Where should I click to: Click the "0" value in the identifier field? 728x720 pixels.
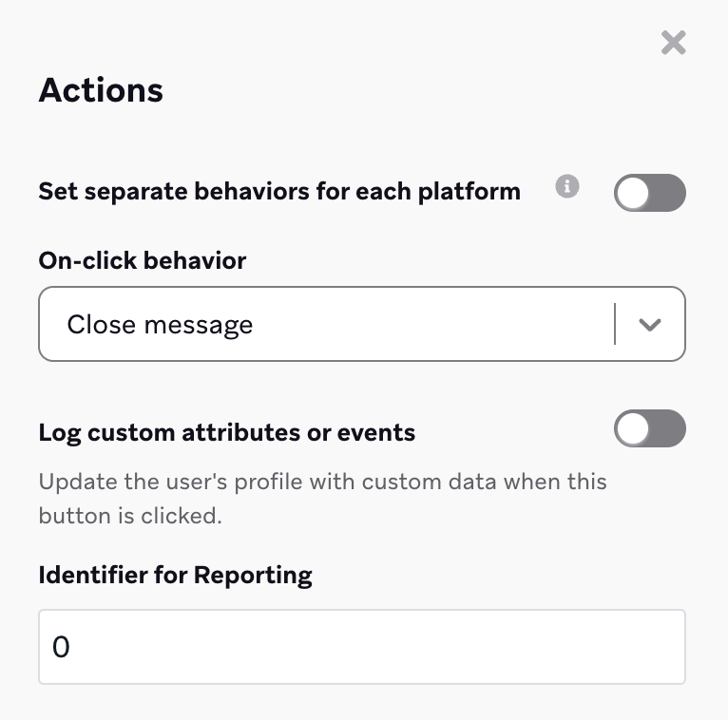click(62, 648)
